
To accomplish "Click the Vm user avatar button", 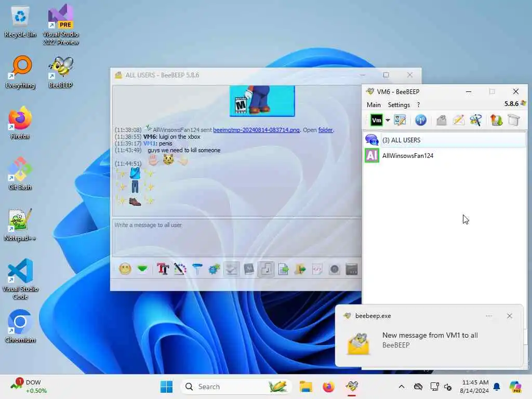I will (377, 120).
